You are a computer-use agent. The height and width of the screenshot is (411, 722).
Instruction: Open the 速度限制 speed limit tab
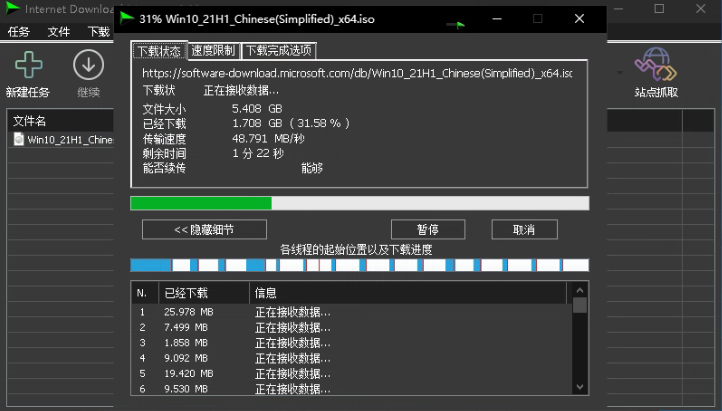[x=213, y=50]
